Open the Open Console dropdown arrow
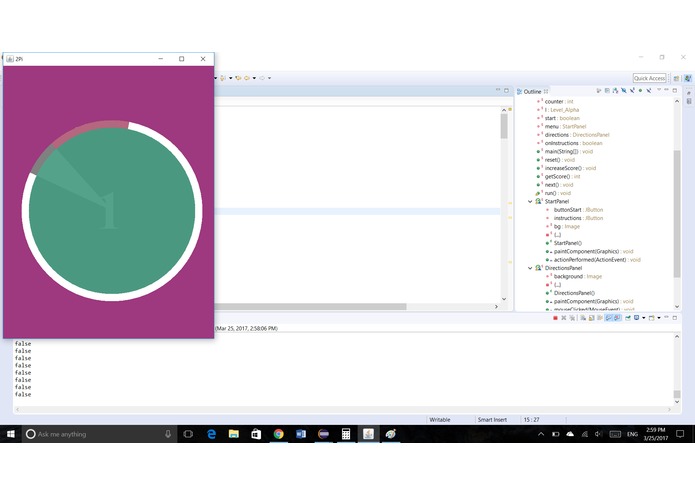 coord(659,318)
